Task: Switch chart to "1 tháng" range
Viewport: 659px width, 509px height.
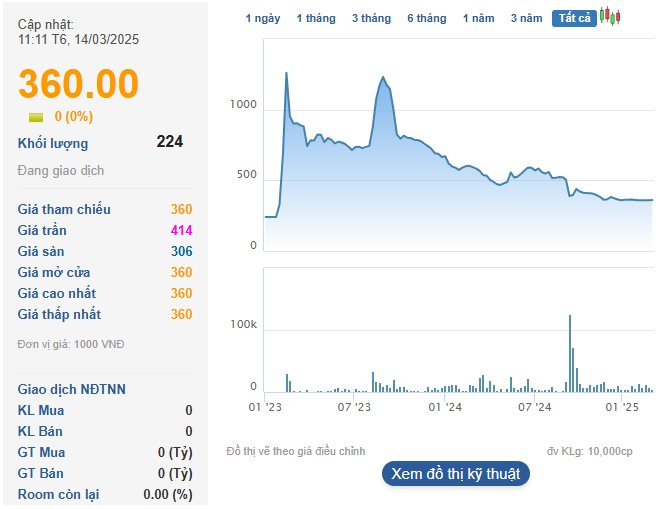Action: coord(316,19)
